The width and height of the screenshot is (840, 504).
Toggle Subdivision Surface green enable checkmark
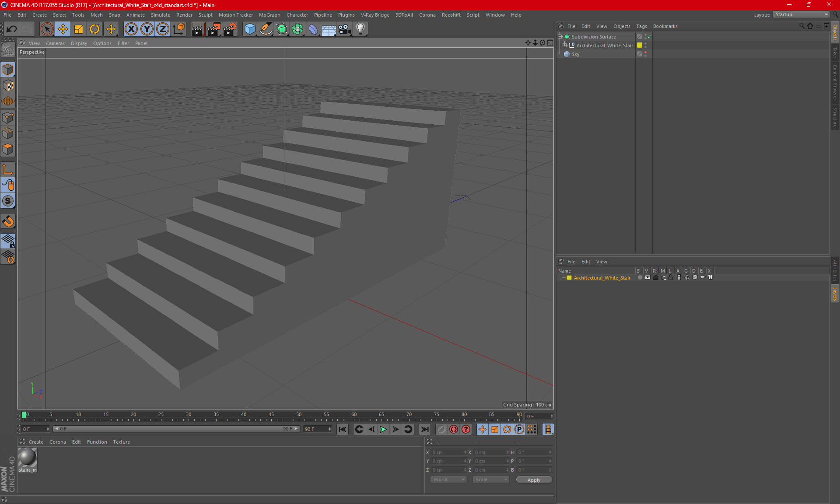[650, 37]
